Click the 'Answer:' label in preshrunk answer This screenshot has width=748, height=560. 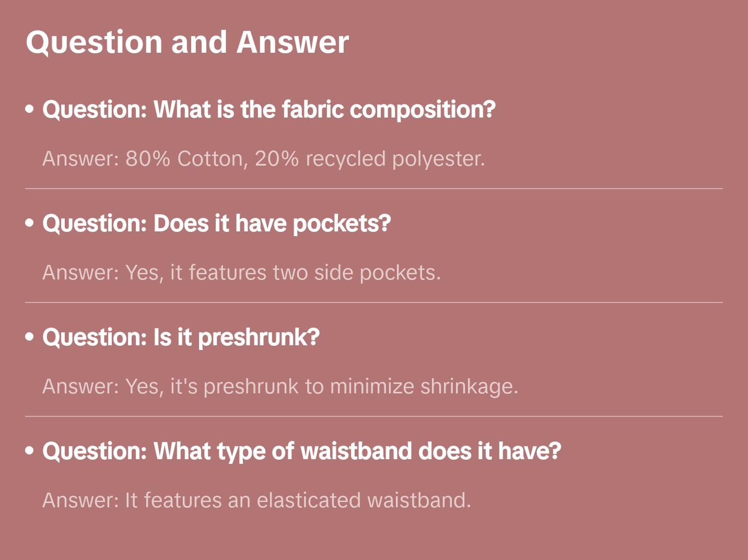click(x=81, y=387)
